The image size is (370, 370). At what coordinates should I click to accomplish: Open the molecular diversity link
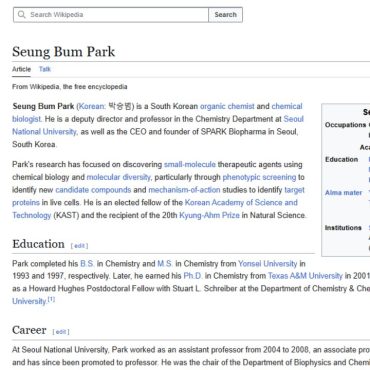coord(119,177)
